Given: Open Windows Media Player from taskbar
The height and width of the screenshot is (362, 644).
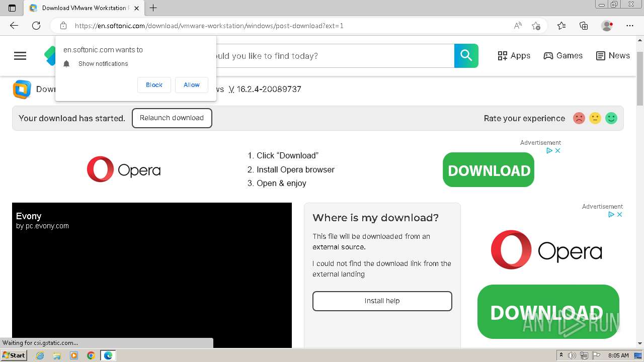Looking at the screenshot, I should [74, 355].
